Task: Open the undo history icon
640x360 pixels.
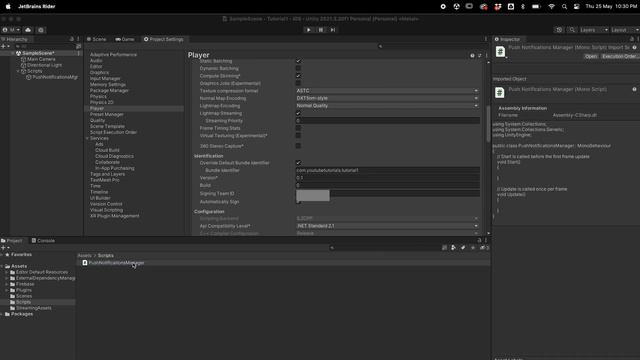Action: (x=559, y=30)
